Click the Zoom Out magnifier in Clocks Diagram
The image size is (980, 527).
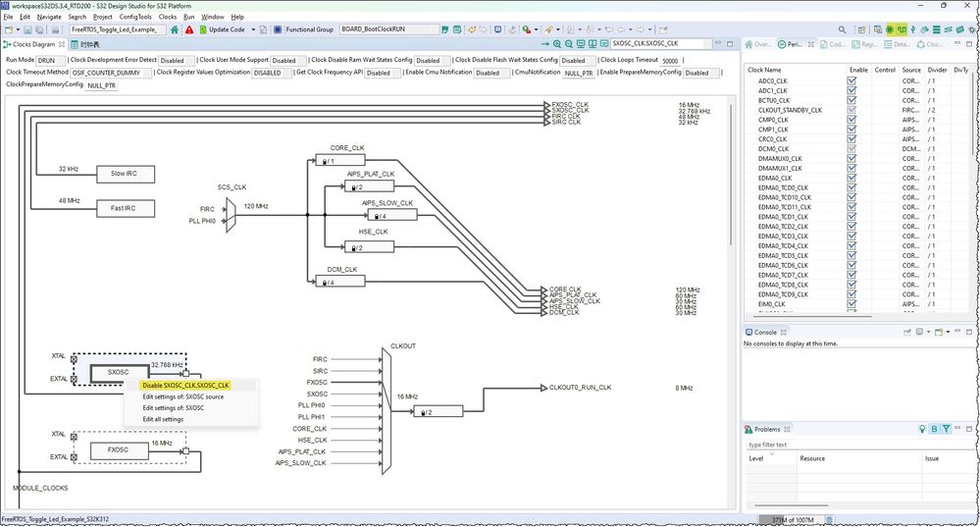[x=569, y=44]
